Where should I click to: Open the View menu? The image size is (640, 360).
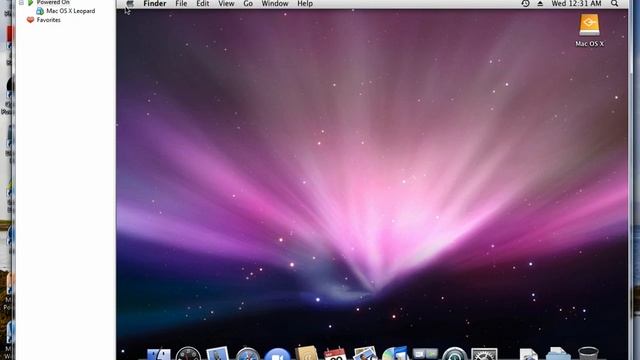(226, 4)
